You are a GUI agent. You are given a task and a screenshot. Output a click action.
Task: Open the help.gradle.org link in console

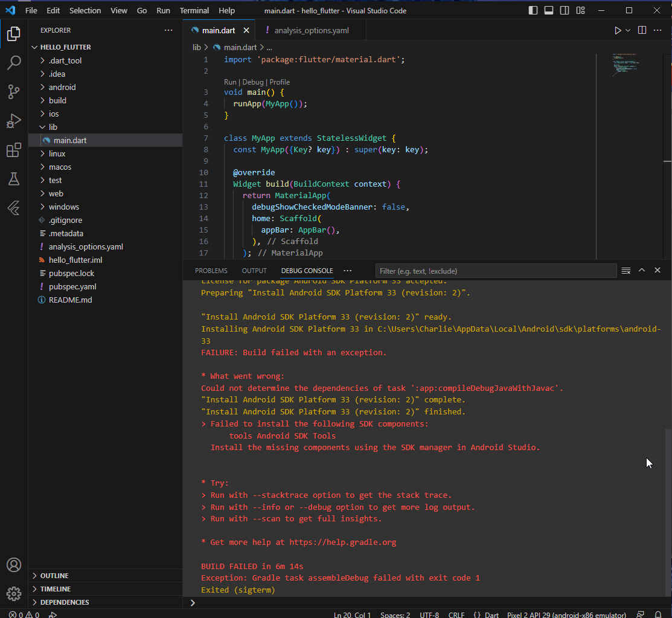click(x=342, y=542)
